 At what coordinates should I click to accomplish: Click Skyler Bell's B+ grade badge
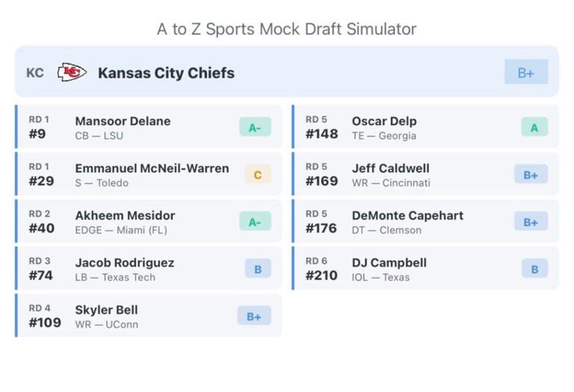(x=253, y=316)
